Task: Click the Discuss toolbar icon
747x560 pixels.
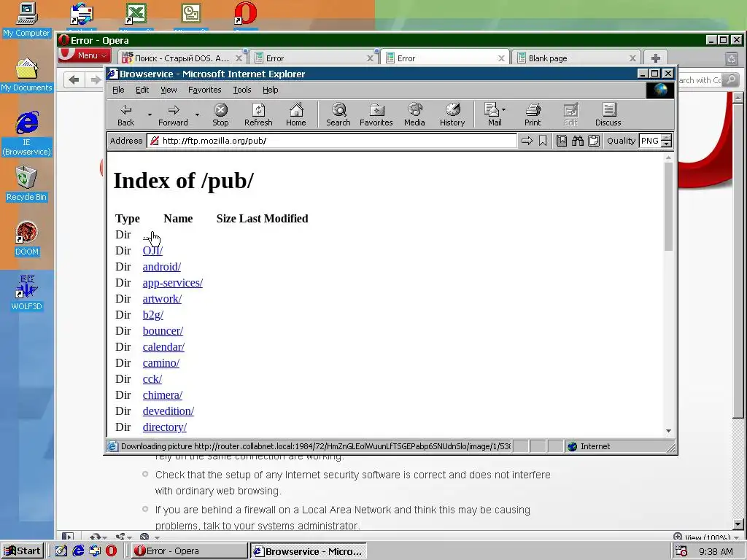Action: pyautogui.click(x=608, y=115)
